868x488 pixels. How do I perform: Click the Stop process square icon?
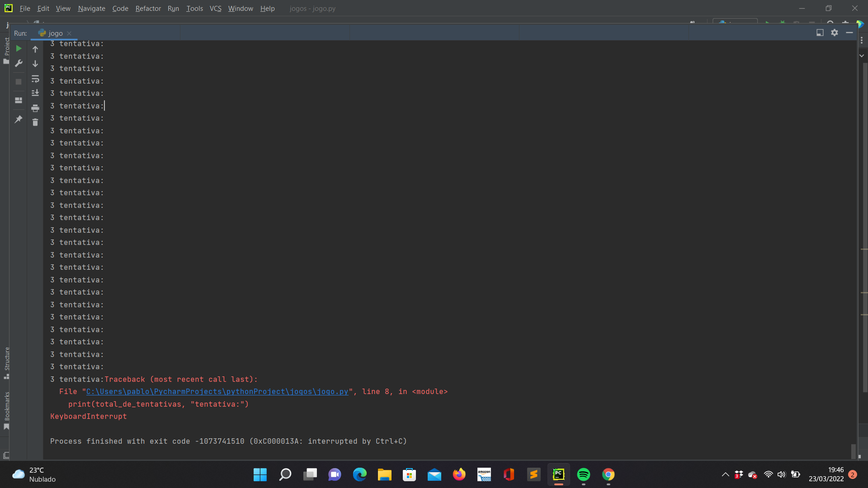(x=19, y=82)
